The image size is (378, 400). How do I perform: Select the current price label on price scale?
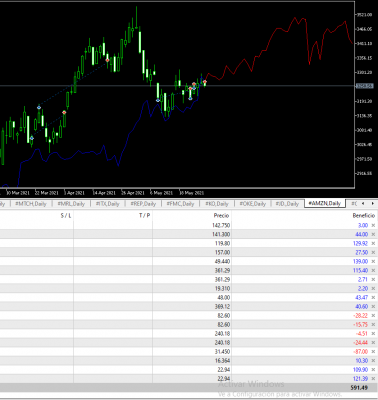tap(364, 86)
